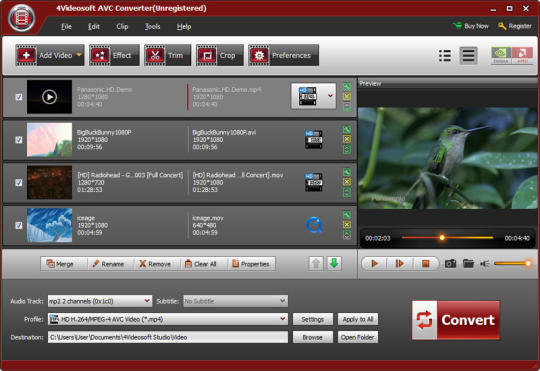Play the preview video
This screenshot has width=540, height=371.
click(x=374, y=264)
